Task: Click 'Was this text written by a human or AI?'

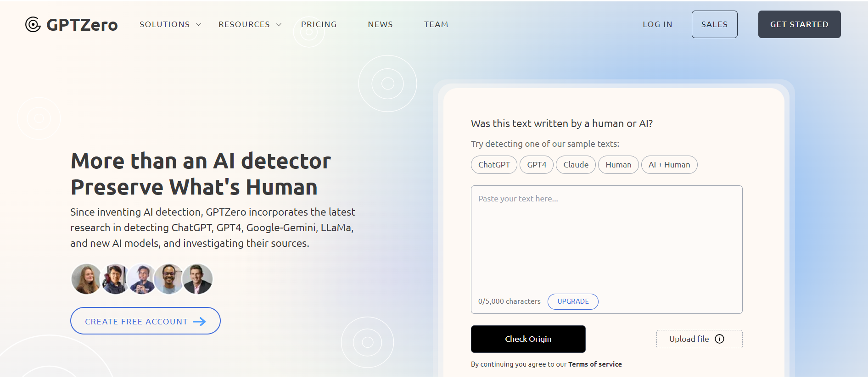Action: click(x=561, y=123)
